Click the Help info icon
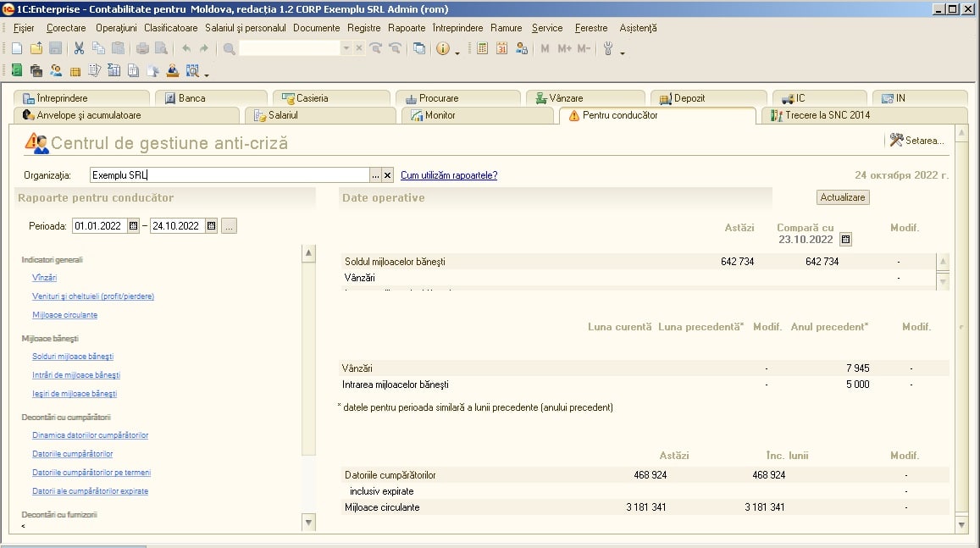Image resolution: width=980 pixels, height=548 pixels. tap(442, 48)
